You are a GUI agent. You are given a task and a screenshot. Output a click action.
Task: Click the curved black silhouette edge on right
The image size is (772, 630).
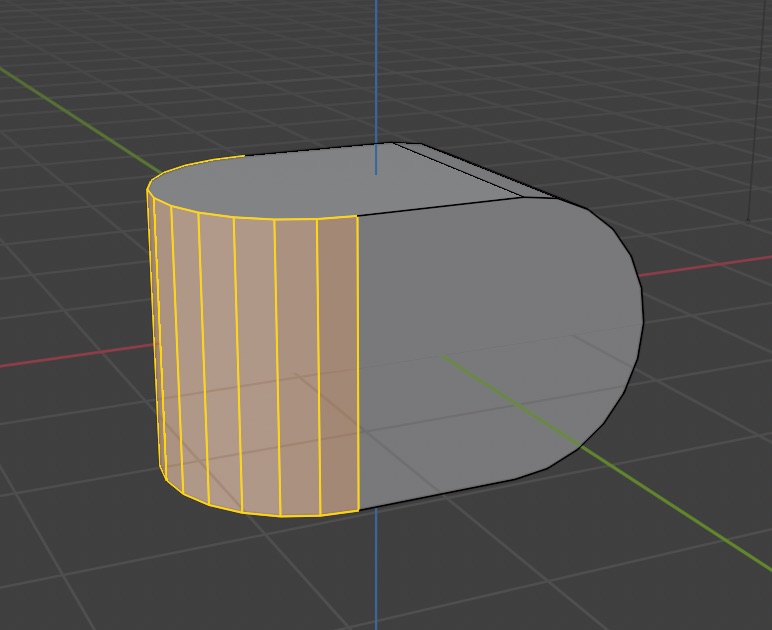pos(640,320)
